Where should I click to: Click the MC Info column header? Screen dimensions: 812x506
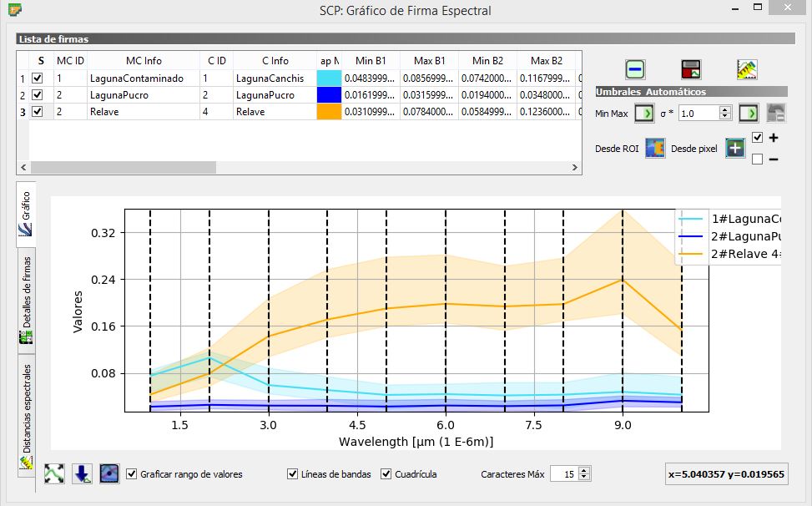pos(144,61)
